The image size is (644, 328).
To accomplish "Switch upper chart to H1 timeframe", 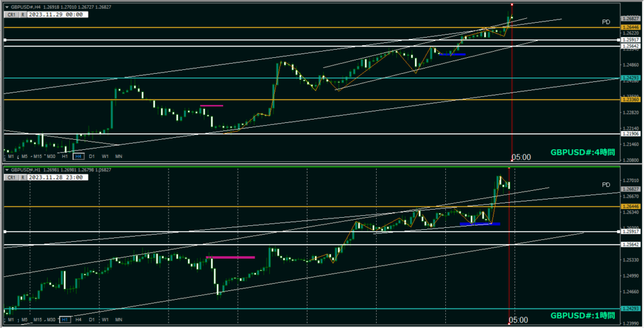I will point(65,156).
